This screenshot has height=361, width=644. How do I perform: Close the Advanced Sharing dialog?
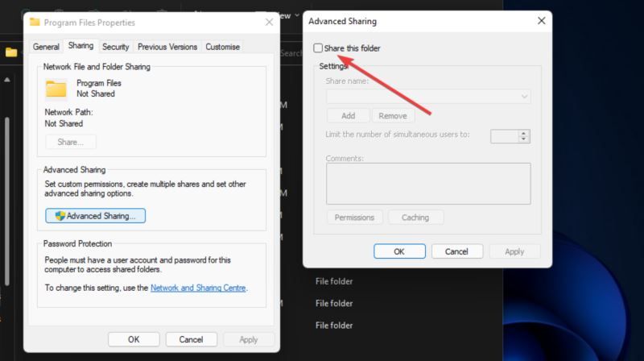[x=541, y=21]
